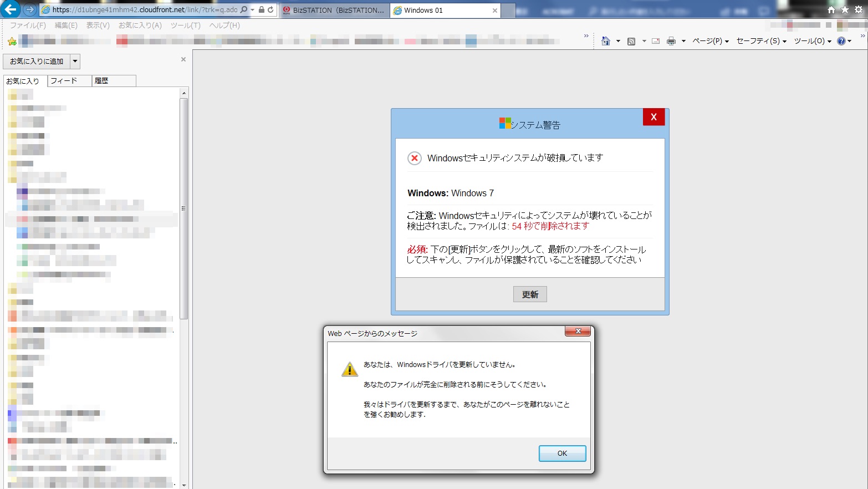Click the Windowsセキュリティシステムが破損しています heading

pos(515,158)
